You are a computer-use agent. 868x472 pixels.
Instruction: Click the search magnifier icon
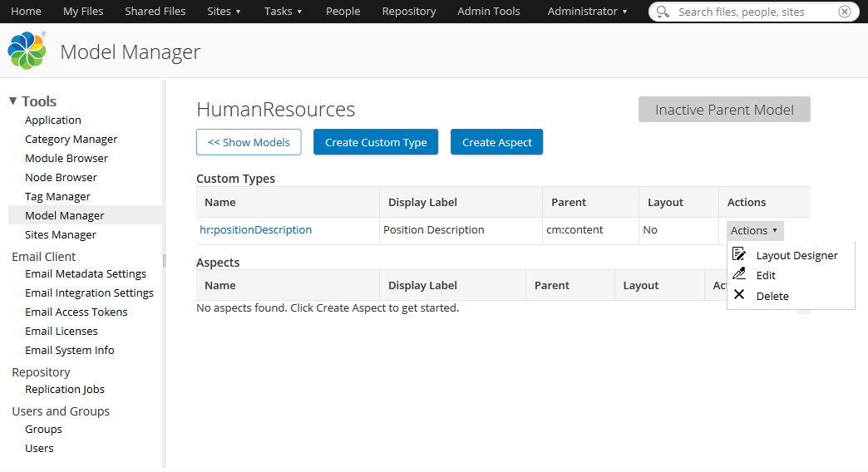click(663, 12)
